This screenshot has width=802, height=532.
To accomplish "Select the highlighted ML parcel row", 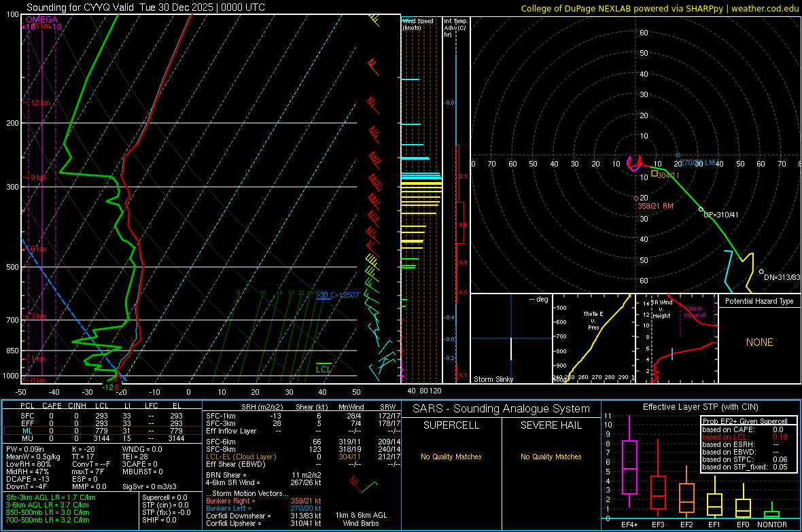I will [x=103, y=431].
